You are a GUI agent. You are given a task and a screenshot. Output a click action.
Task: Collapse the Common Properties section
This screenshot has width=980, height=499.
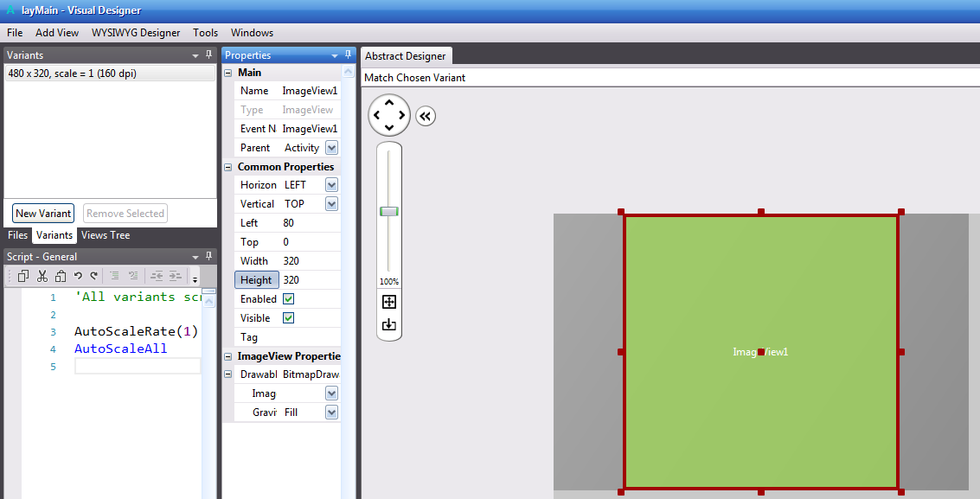[228, 168]
